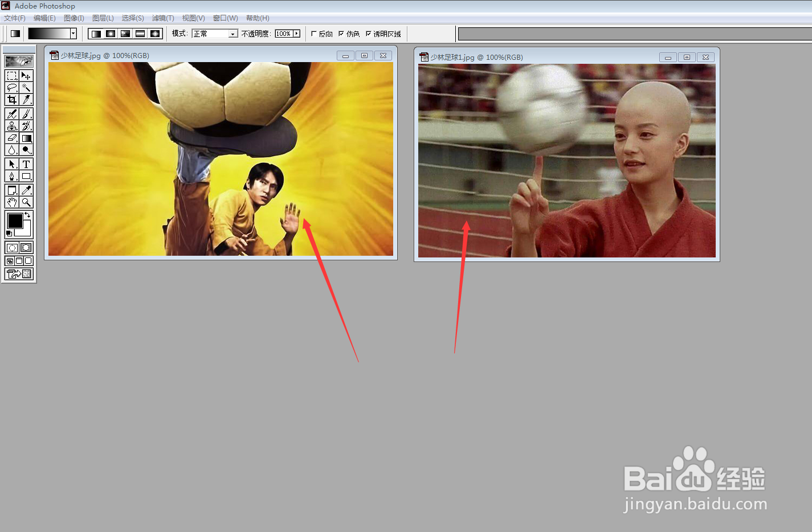
Task: Select the Crop tool
Action: point(12,100)
